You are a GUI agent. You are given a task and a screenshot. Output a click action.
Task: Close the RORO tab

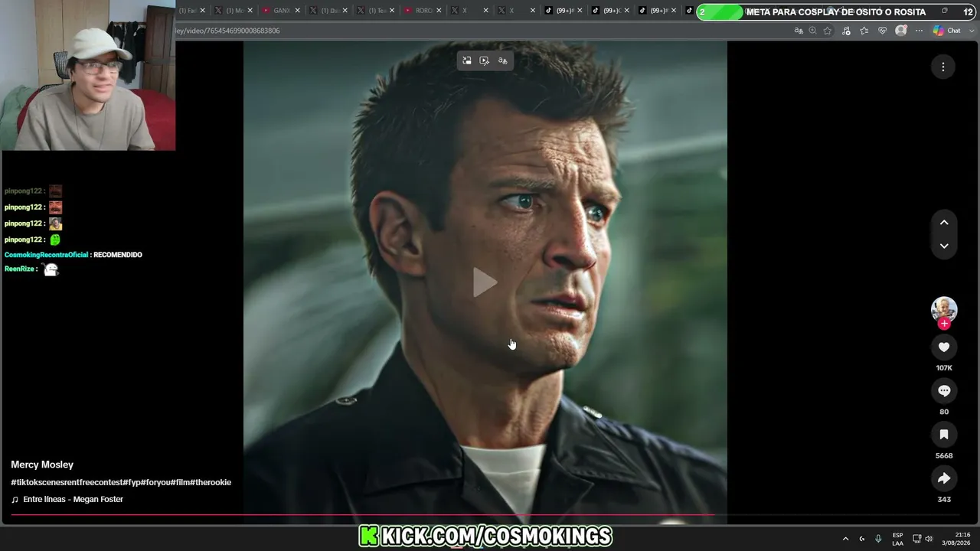pyautogui.click(x=439, y=11)
